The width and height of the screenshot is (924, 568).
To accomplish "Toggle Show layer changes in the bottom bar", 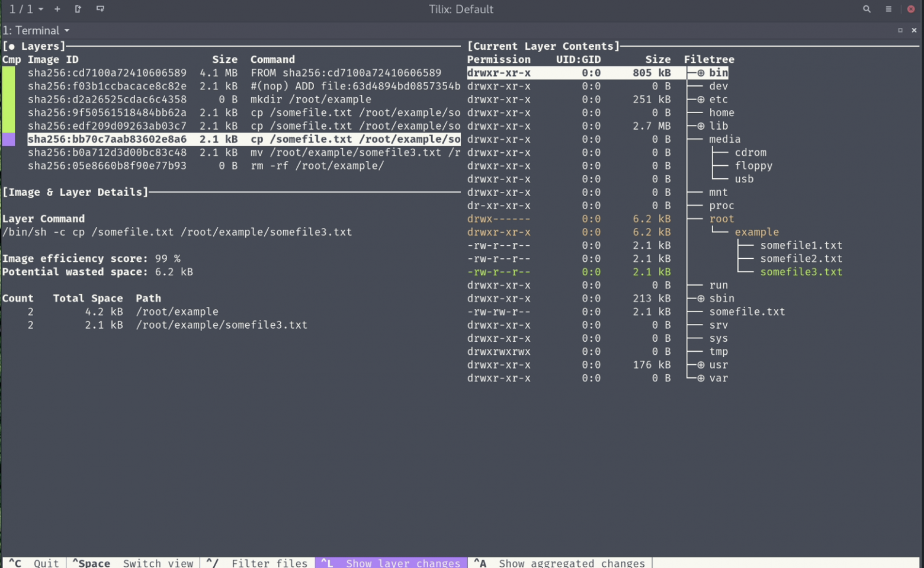I will 391,563.
